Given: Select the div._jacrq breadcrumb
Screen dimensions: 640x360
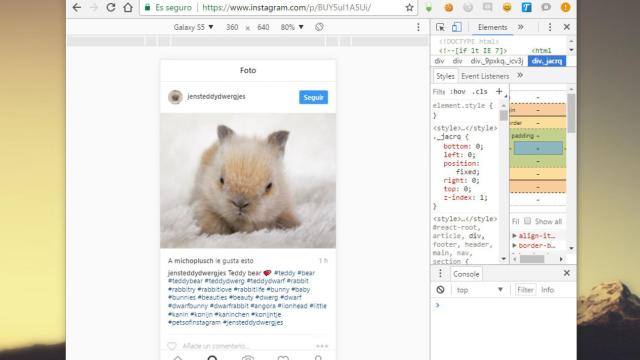Looking at the screenshot, I should click(x=547, y=61).
